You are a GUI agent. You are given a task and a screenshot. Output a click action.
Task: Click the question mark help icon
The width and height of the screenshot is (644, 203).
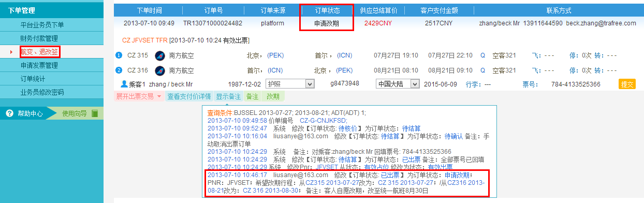(x=9, y=113)
